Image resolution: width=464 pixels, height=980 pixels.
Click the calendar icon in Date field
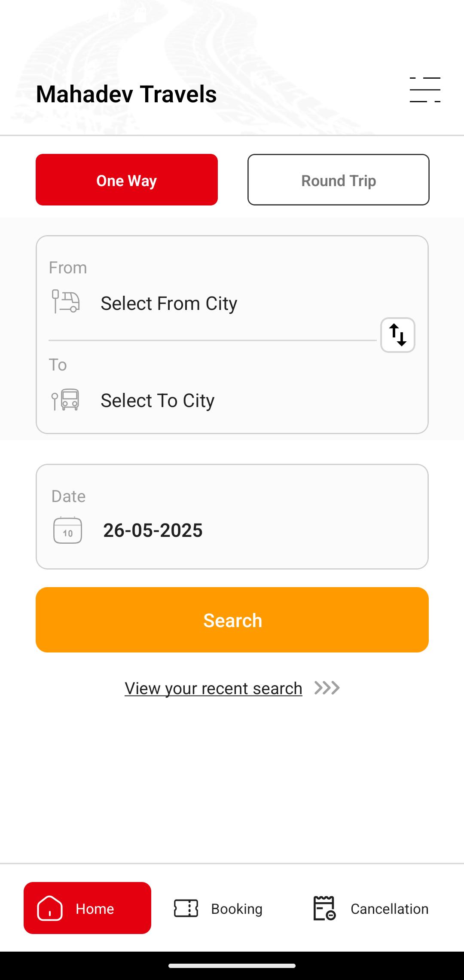click(x=67, y=530)
